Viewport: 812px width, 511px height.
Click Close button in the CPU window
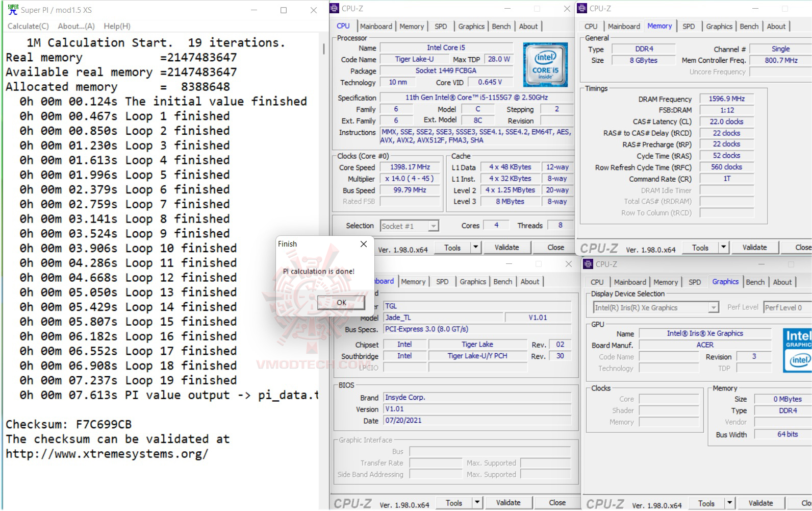point(555,248)
